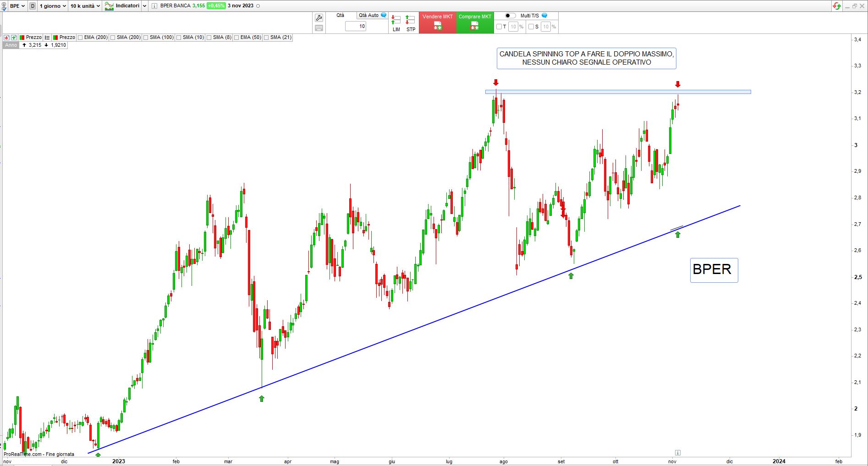Click the small info icon above the time axis

tap(677, 453)
